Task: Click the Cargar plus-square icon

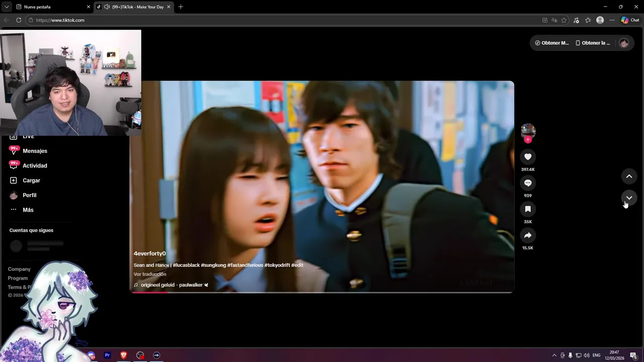Action: tap(14, 180)
